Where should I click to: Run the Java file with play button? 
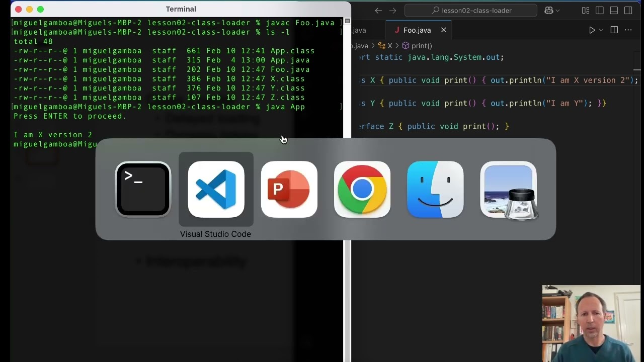click(x=592, y=30)
